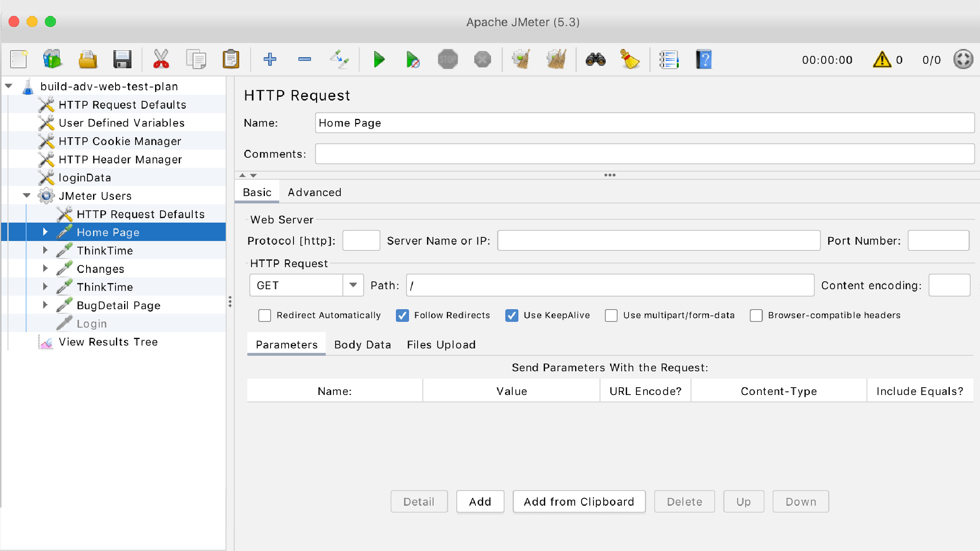
Task: Click the Up button
Action: pyautogui.click(x=743, y=502)
